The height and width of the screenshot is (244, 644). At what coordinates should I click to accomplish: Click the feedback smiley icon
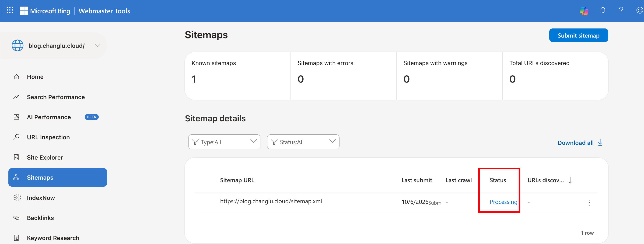point(640,10)
